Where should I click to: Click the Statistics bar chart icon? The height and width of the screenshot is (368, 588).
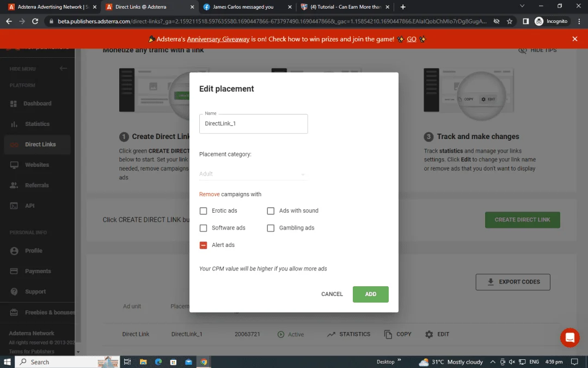(x=14, y=124)
